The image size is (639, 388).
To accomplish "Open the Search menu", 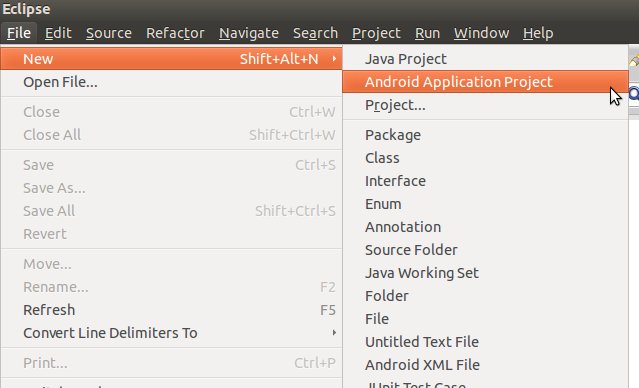I will click(315, 33).
